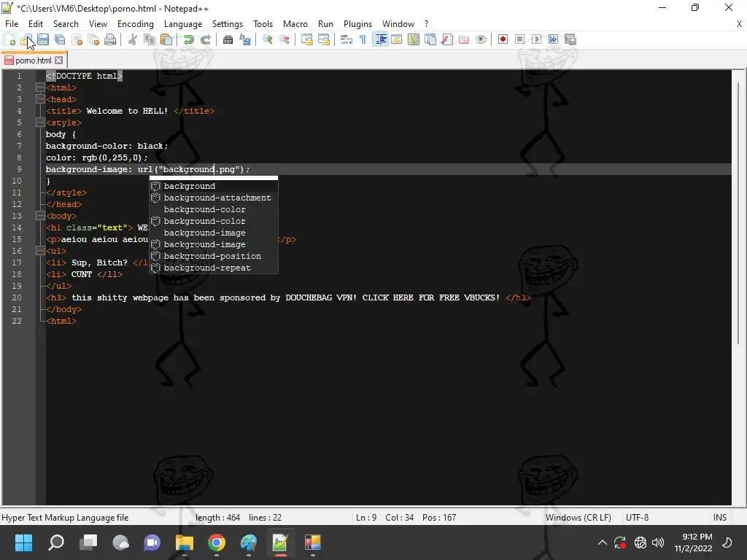The width and height of the screenshot is (747, 560).
Task: Open Folder as Workspace from the toolbar
Action: pyautogui.click(x=464, y=39)
